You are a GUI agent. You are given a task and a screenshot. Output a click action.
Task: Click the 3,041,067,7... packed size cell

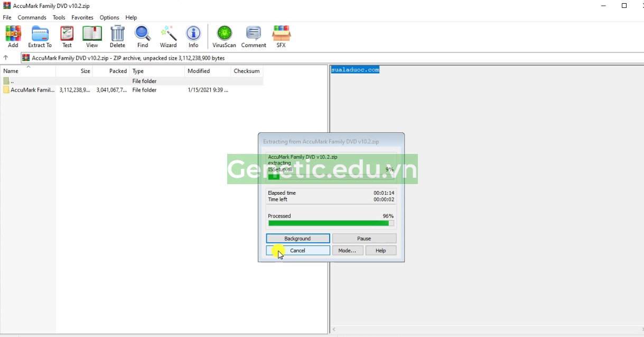click(111, 90)
